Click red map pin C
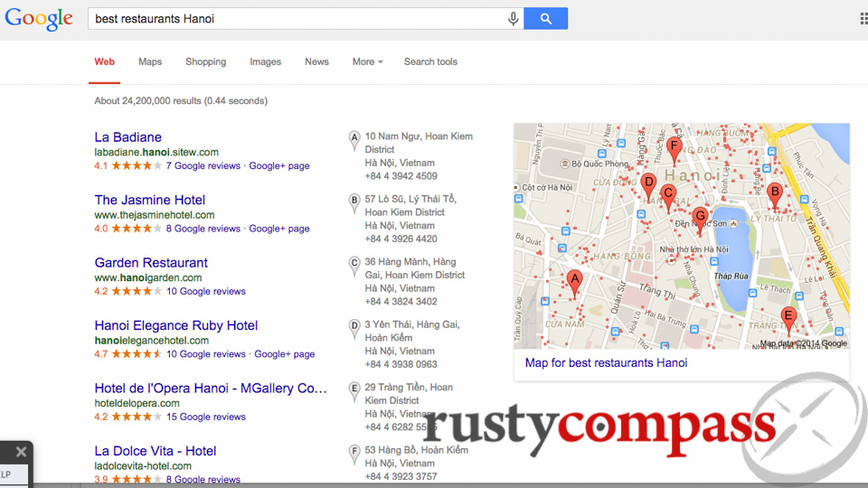 click(668, 199)
